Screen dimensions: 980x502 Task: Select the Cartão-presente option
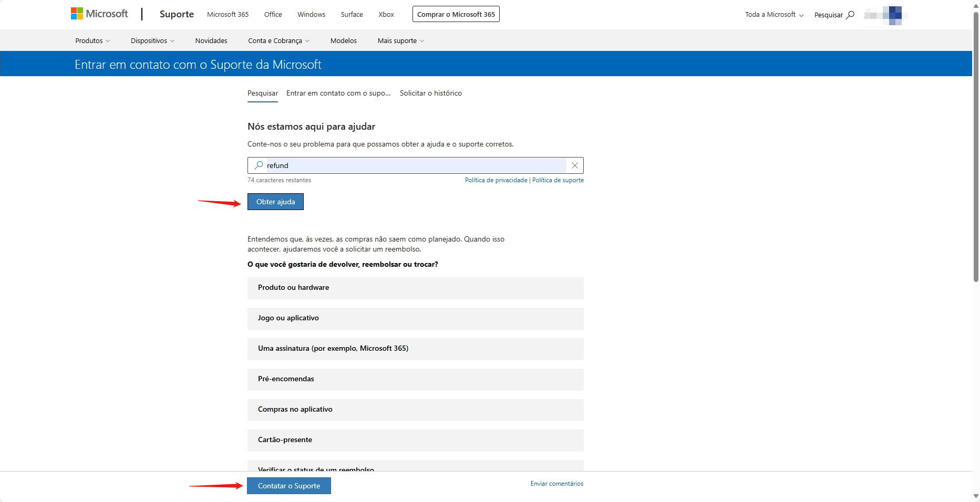415,441
